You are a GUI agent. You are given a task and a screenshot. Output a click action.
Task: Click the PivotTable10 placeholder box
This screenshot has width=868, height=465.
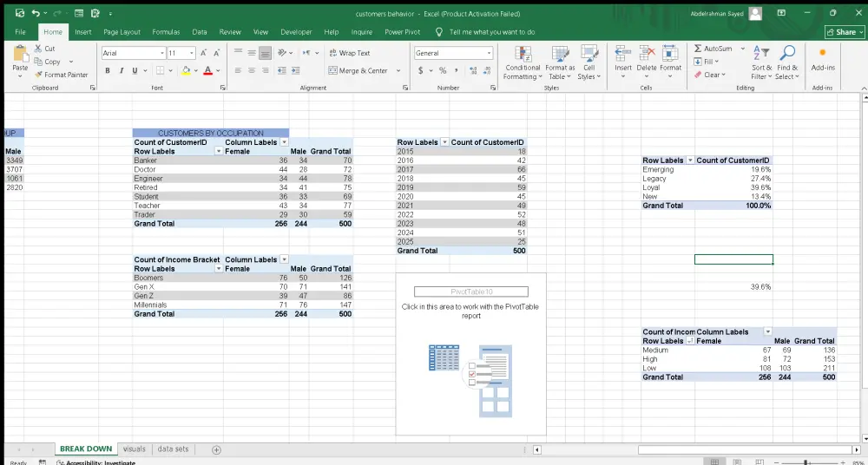pos(471,291)
